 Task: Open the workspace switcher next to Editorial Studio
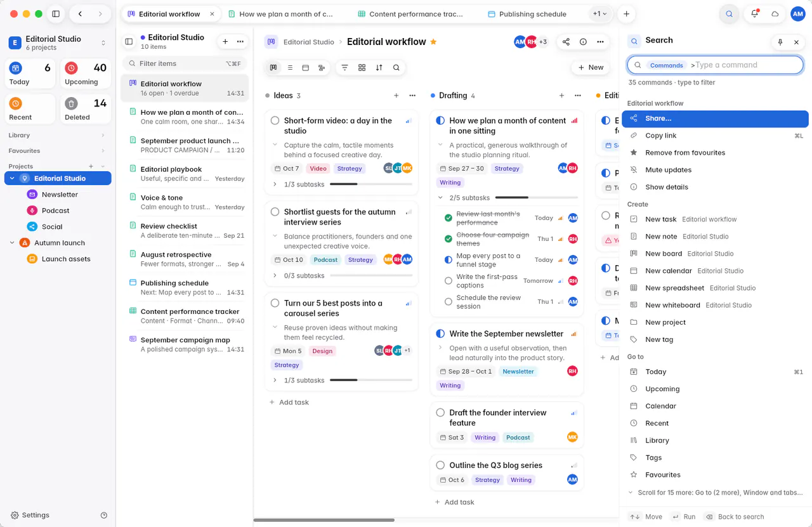coord(103,43)
